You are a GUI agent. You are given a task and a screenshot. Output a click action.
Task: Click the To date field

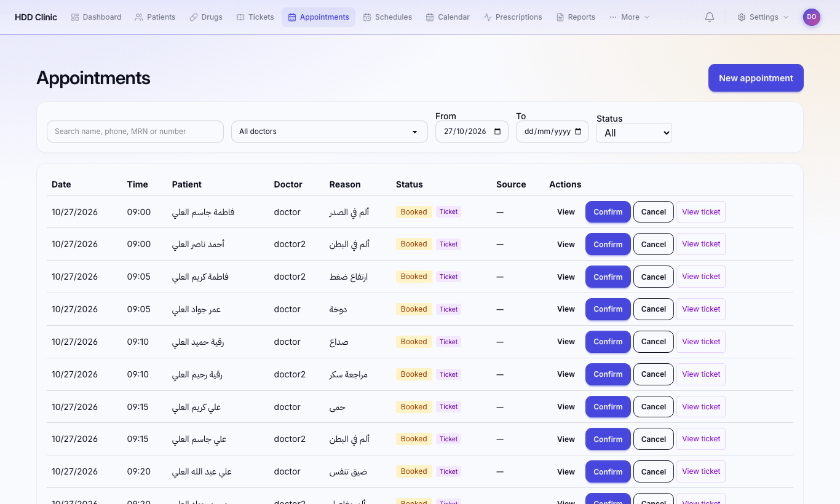click(552, 132)
